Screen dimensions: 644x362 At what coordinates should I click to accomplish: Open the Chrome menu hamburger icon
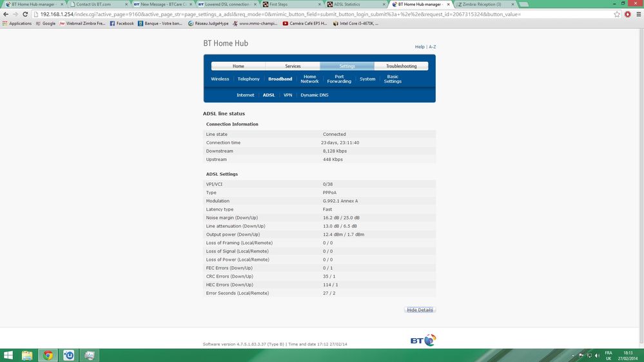639,14
